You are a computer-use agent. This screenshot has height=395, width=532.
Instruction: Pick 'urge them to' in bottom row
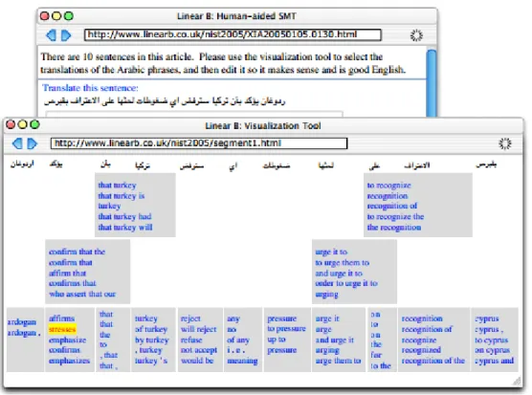(x=338, y=361)
